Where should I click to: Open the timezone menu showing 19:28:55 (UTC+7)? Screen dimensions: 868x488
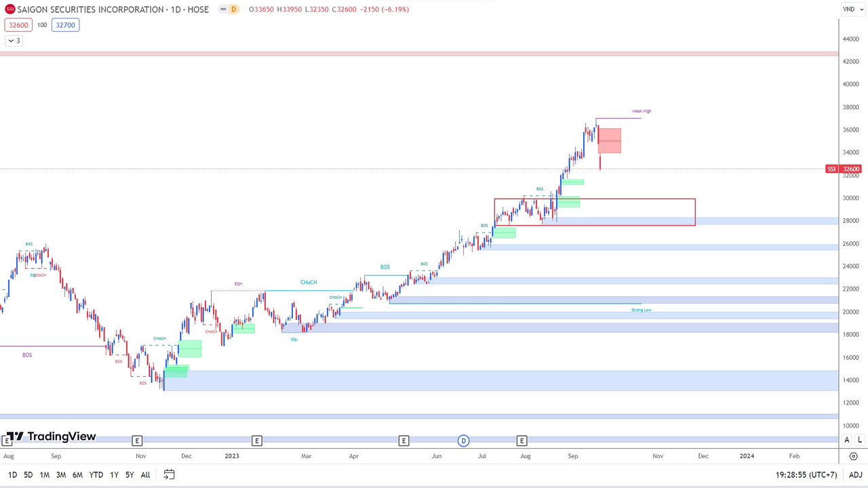point(806,475)
